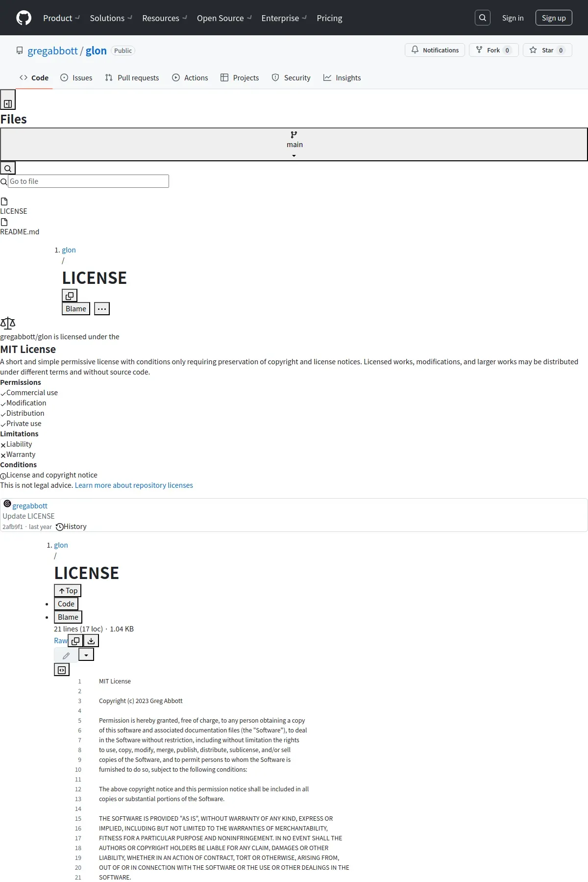Screen dimensions: 588x882
Task: Open commit hash 2afb9f1
Action: pyautogui.click(x=13, y=527)
